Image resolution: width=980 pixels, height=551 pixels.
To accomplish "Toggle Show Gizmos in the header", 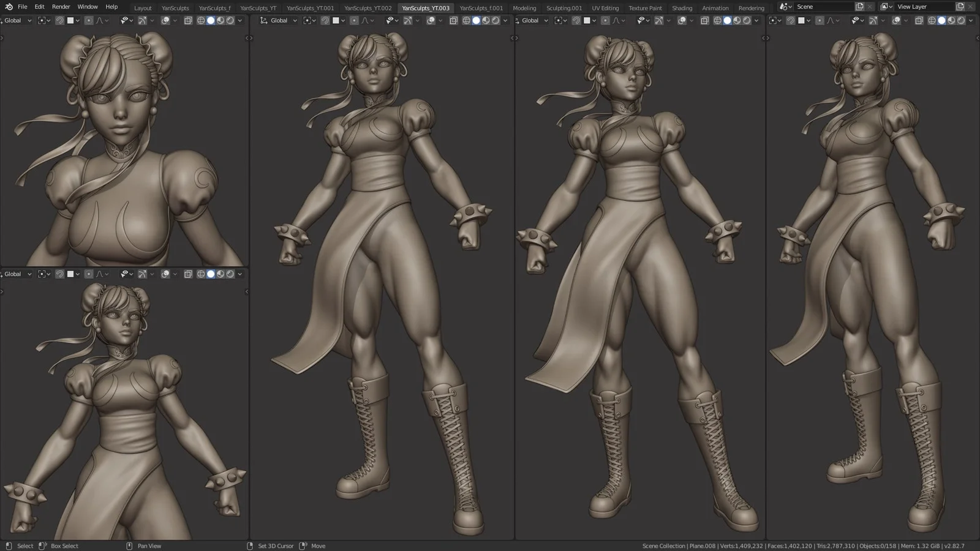I will click(141, 20).
